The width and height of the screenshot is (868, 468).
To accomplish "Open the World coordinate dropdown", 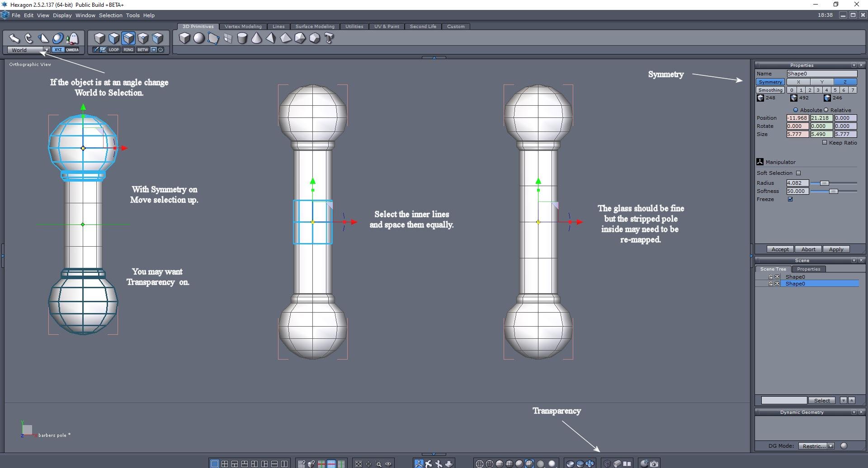I will [28, 50].
